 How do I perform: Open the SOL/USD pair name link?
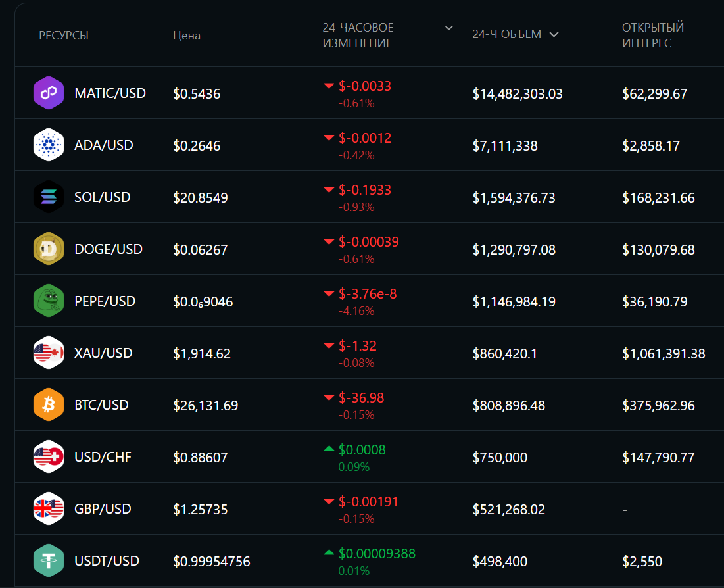[103, 197]
